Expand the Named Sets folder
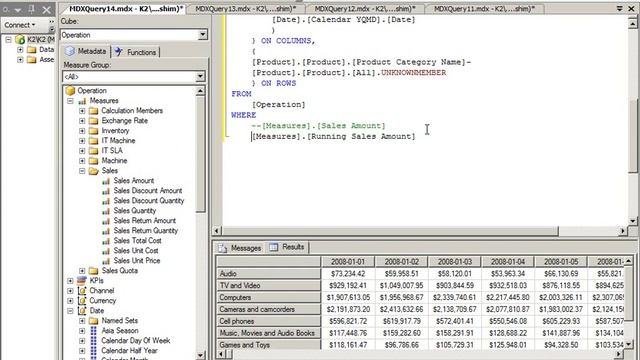The image size is (640, 360). point(82,321)
